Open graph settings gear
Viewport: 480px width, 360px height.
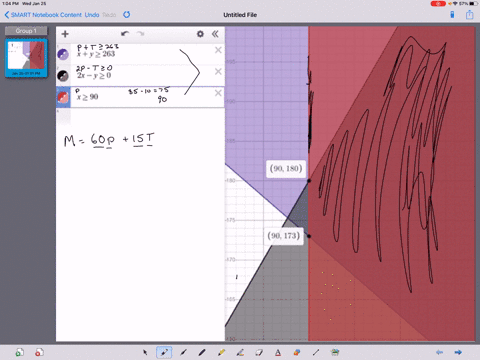click(x=200, y=34)
